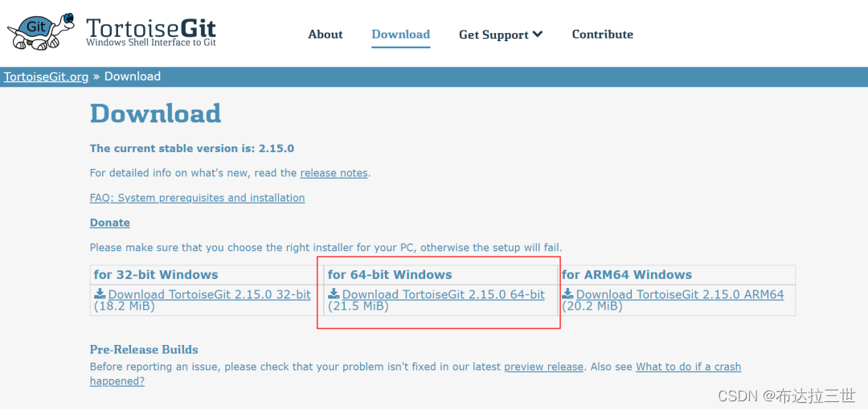Download TortoiseGit 2.15.0 ARM64 installer

[680, 294]
